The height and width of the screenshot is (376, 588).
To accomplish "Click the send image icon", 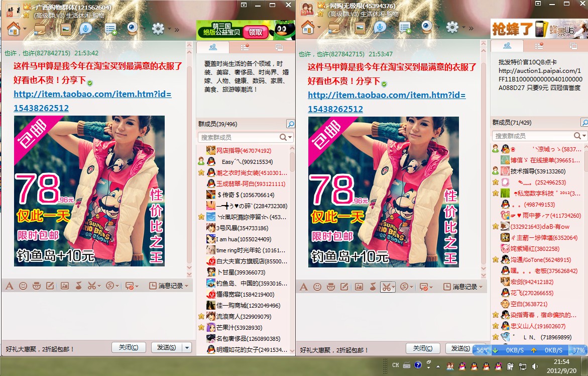I will tap(65, 286).
